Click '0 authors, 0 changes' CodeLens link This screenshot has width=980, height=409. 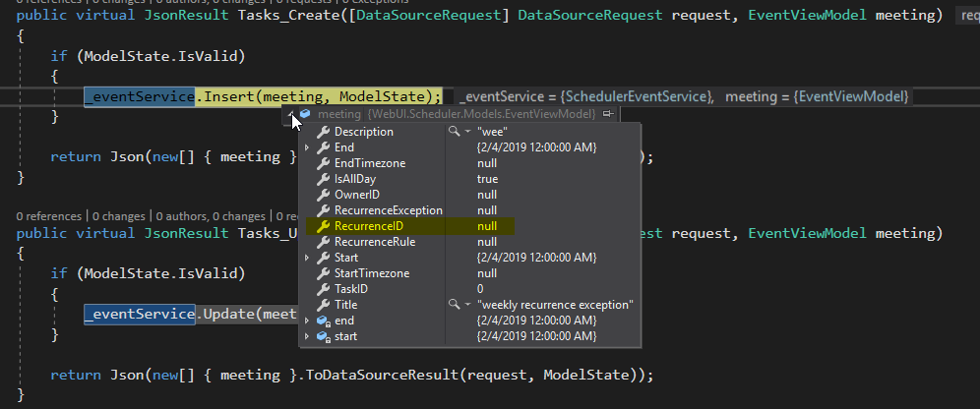coord(212,216)
